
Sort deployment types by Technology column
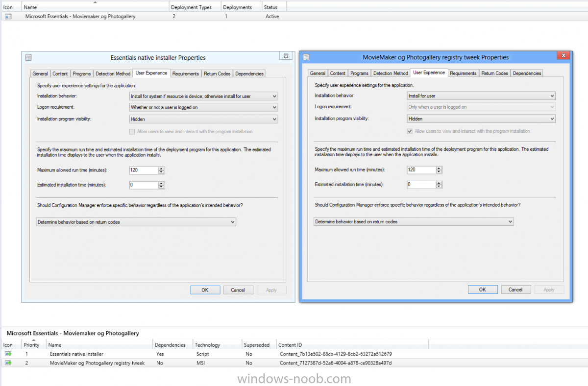(217, 345)
